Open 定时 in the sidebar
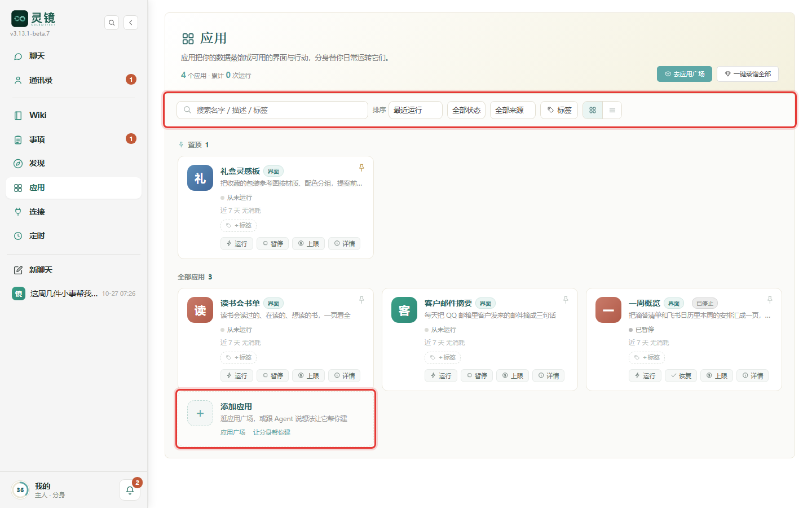 (x=73, y=236)
